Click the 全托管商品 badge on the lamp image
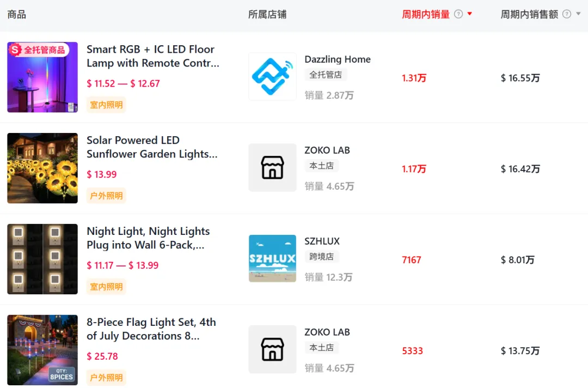 [x=39, y=50]
